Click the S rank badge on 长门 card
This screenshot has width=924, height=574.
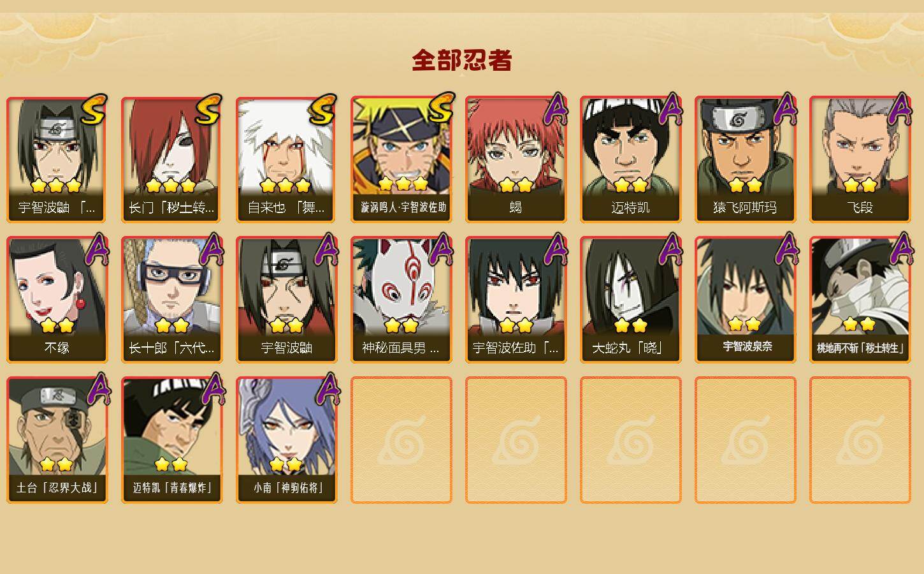coord(208,110)
